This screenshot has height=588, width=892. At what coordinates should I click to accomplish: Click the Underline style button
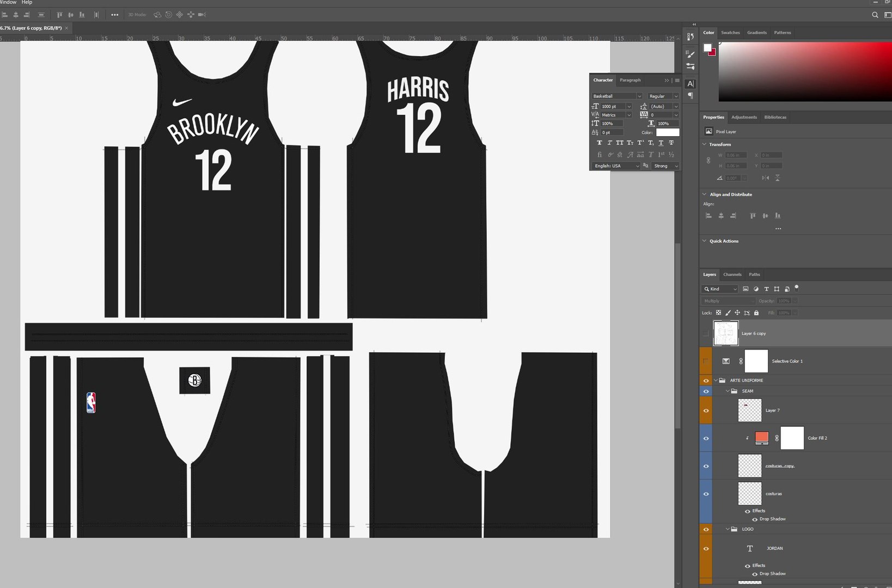[661, 143]
